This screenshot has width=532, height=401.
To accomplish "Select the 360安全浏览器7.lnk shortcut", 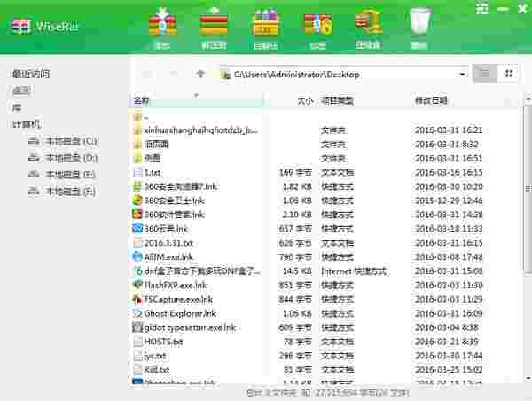I will pyautogui.click(x=325, y=186).
